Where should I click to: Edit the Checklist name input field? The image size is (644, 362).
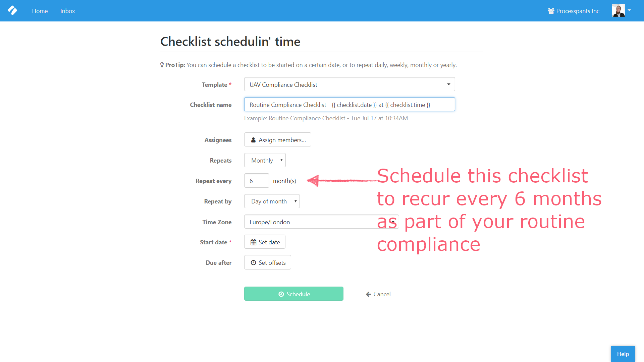tap(350, 105)
